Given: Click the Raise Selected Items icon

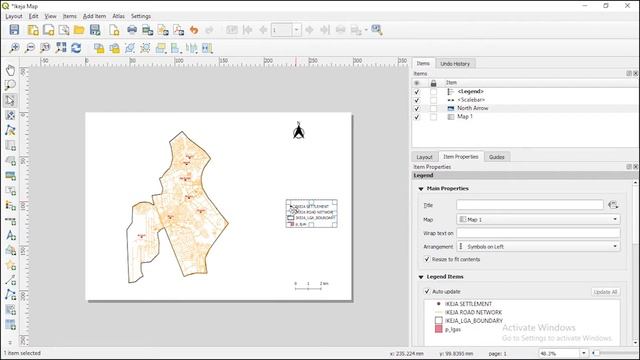Looking at the screenshot, I should tap(161, 48).
